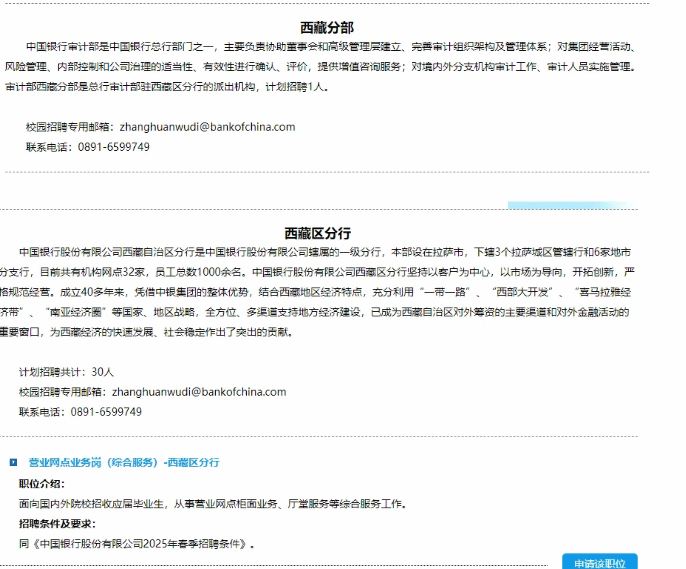Click the 联系电话 label in 西藏区分行 section
Screen dimensions: 686x569
[x=42, y=411]
